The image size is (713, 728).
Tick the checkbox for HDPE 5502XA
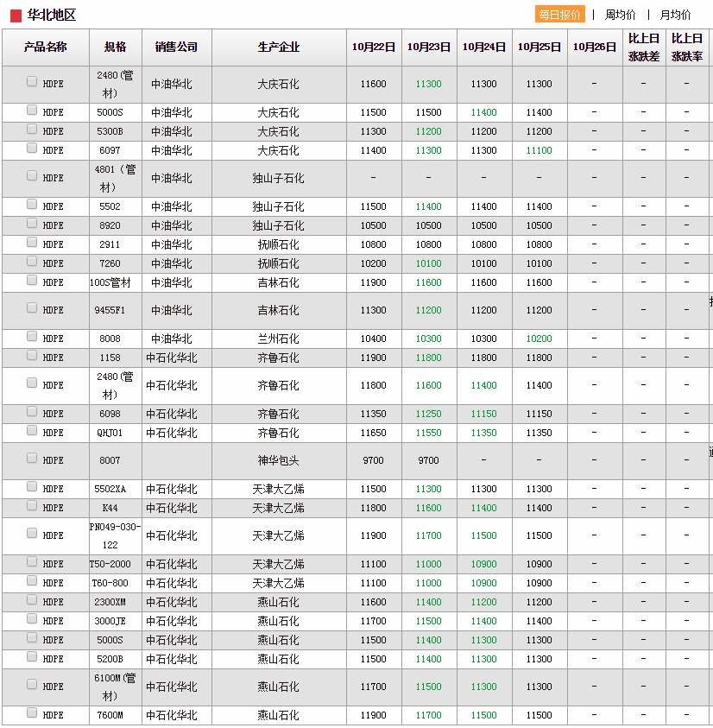[32, 486]
